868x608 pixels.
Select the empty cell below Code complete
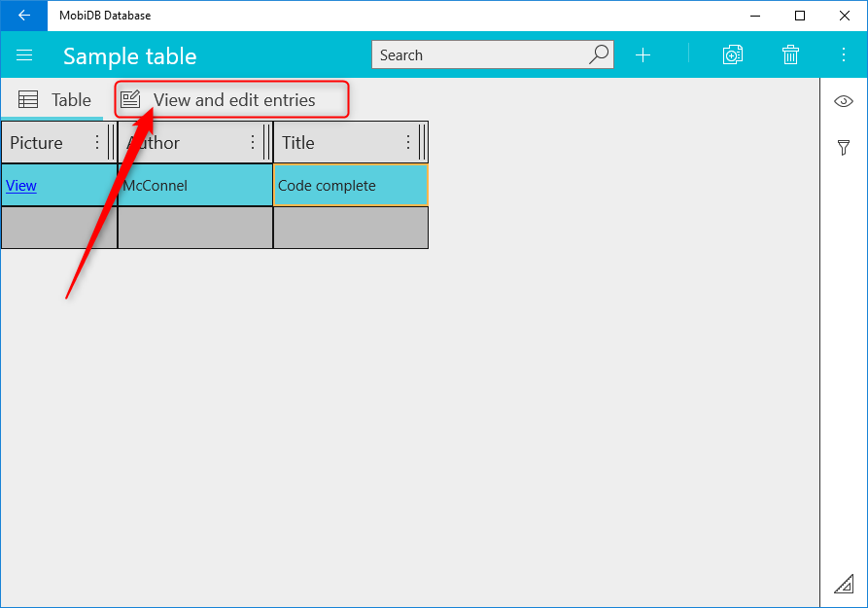tap(351, 228)
